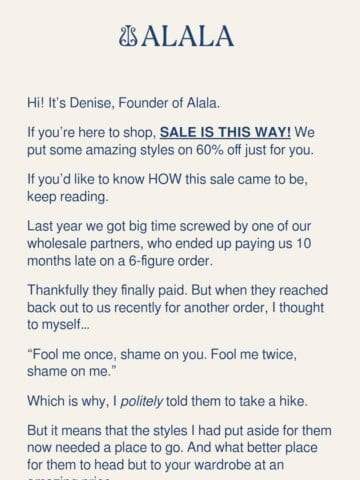Viewport: 360px width, 480px height.
Task: Select the text 'Founder of Alala'
Action: (168, 103)
